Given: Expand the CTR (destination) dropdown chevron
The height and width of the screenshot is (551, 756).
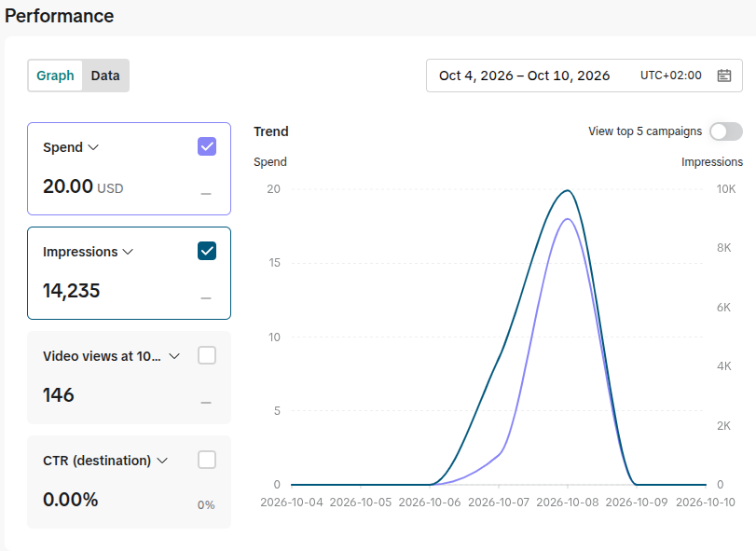Looking at the screenshot, I should (162, 461).
